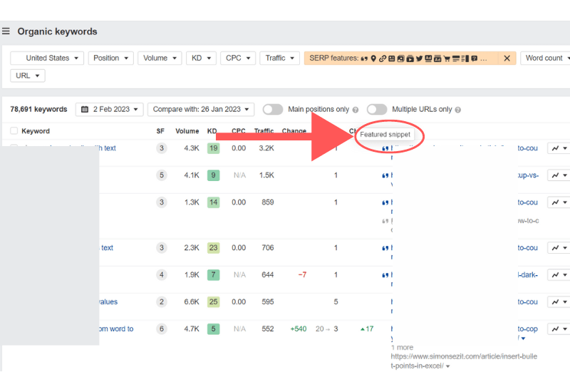Click the featured snippet quote icon in first row
Viewport: 570px width, 392px height.
pos(385,149)
